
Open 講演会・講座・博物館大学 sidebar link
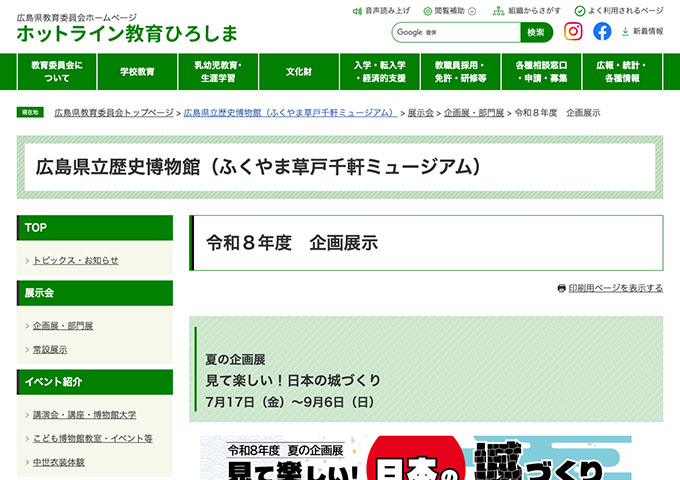click(x=85, y=415)
